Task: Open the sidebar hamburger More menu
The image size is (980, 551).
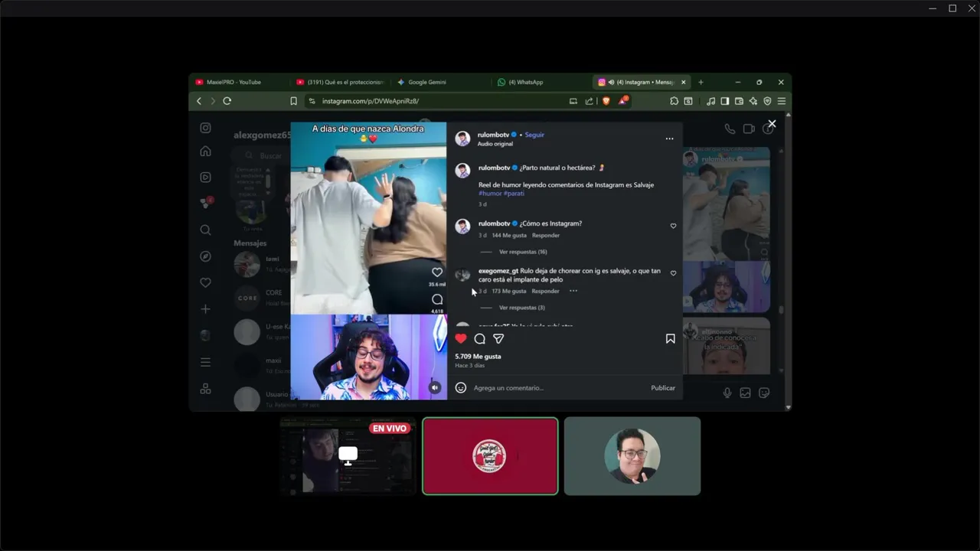Action: (205, 362)
